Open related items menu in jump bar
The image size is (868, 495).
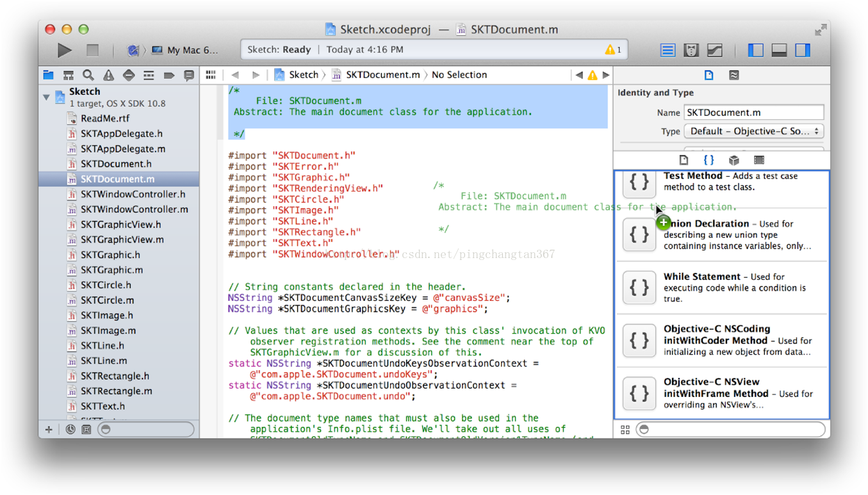(x=211, y=75)
